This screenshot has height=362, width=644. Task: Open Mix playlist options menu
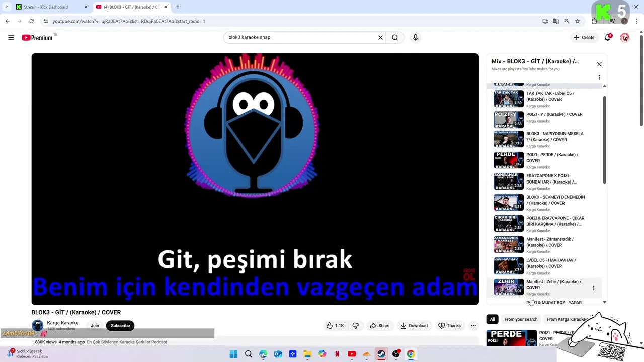pos(599,77)
